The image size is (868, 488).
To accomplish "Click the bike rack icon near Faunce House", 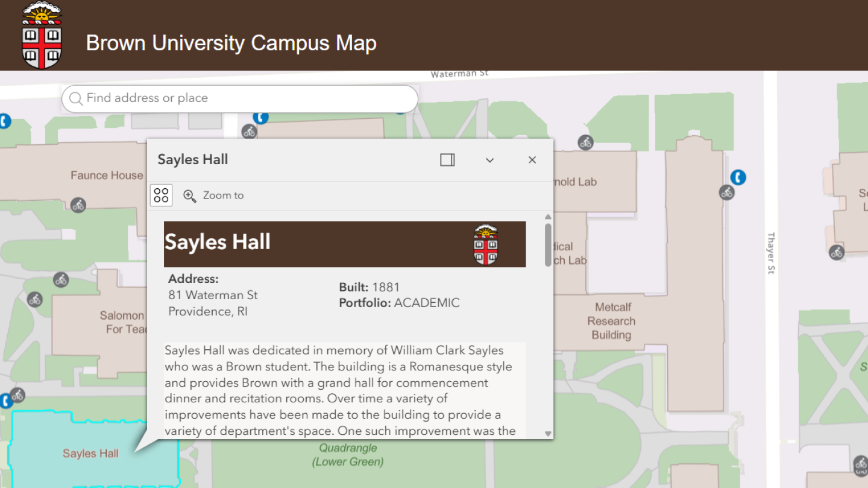I will [78, 205].
